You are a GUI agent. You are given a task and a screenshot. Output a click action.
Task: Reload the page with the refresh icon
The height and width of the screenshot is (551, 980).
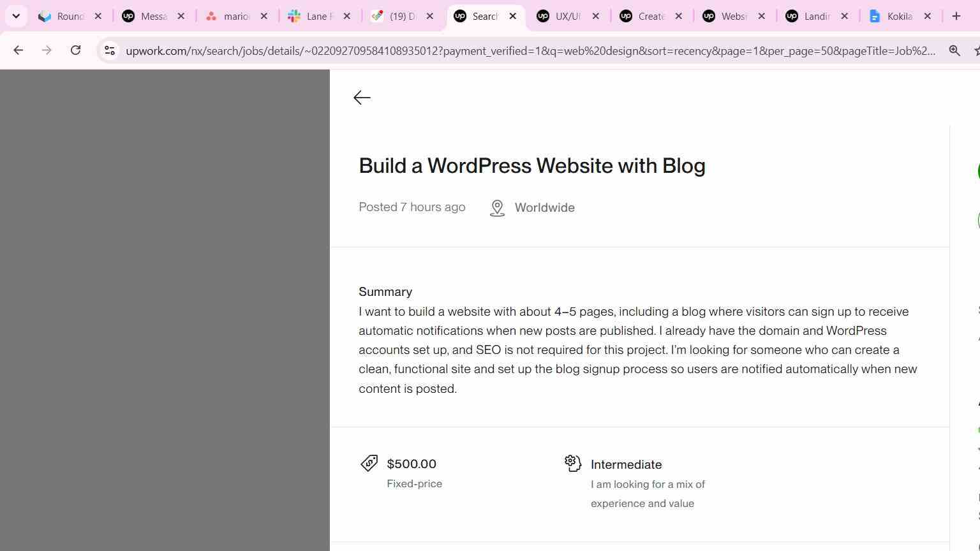pos(75,50)
